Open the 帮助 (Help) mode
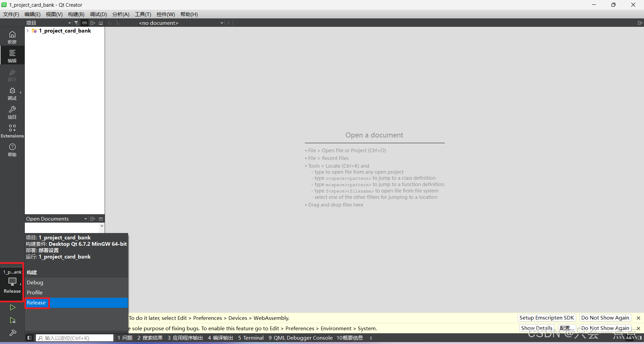Screen dimensions: 644x344 point(12,150)
